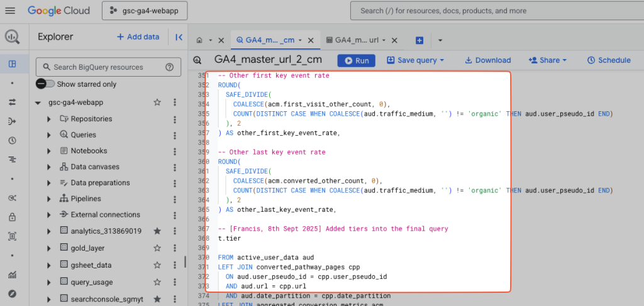Add a new query tab with plus icon
Image resolution: width=644 pixels, height=306 pixels.
[x=419, y=40]
